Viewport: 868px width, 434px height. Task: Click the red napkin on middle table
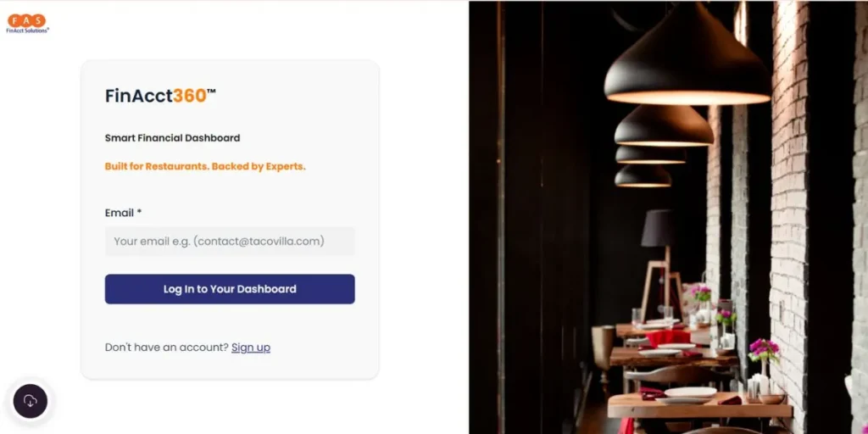pyautogui.click(x=668, y=337)
